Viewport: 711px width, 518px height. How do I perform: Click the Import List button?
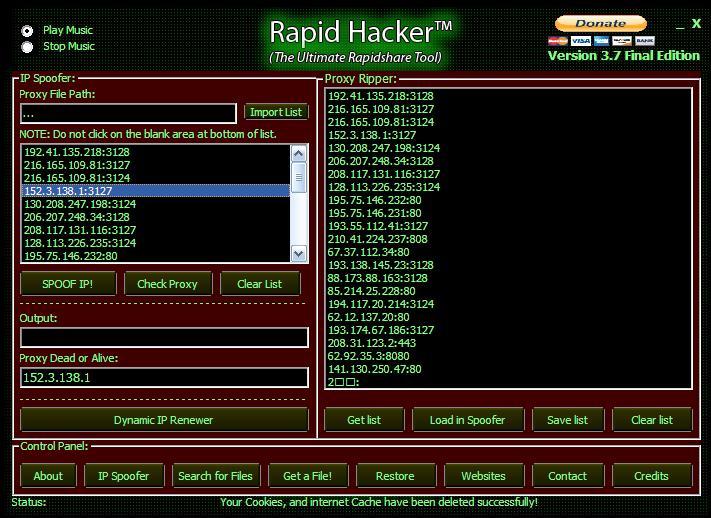point(276,112)
